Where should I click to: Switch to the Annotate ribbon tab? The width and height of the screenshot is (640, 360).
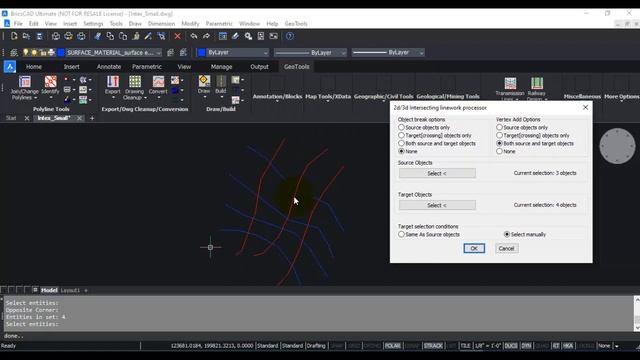(x=109, y=67)
